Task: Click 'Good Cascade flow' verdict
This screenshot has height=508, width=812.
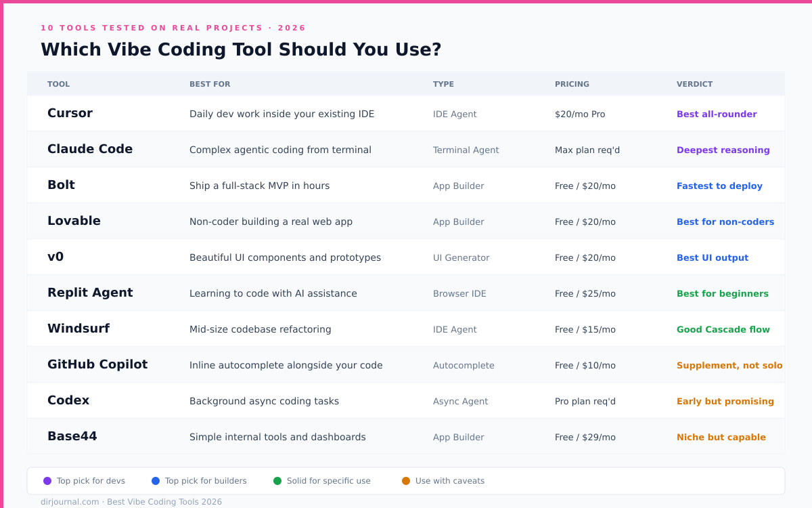Action: click(x=723, y=329)
